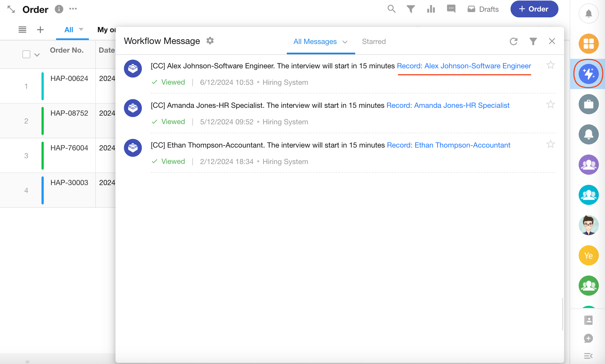605x364 pixels.
Task: Open the discussion chat bubble icon
Action: point(451,9)
